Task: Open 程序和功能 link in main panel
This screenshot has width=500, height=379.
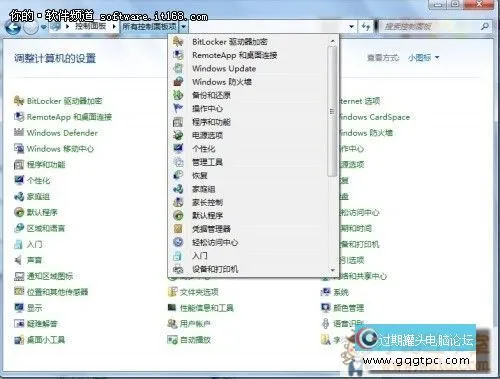Action: pyautogui.click(x=46, y=164)
